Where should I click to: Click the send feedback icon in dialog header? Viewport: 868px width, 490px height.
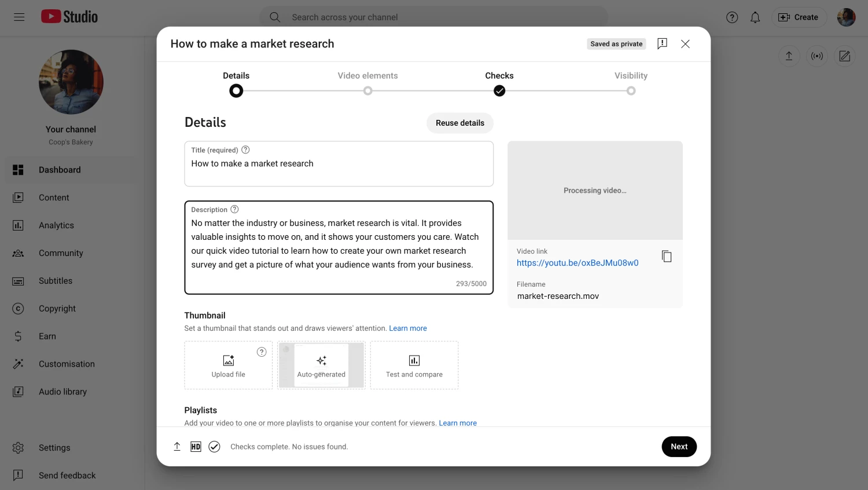click(662, 44)
